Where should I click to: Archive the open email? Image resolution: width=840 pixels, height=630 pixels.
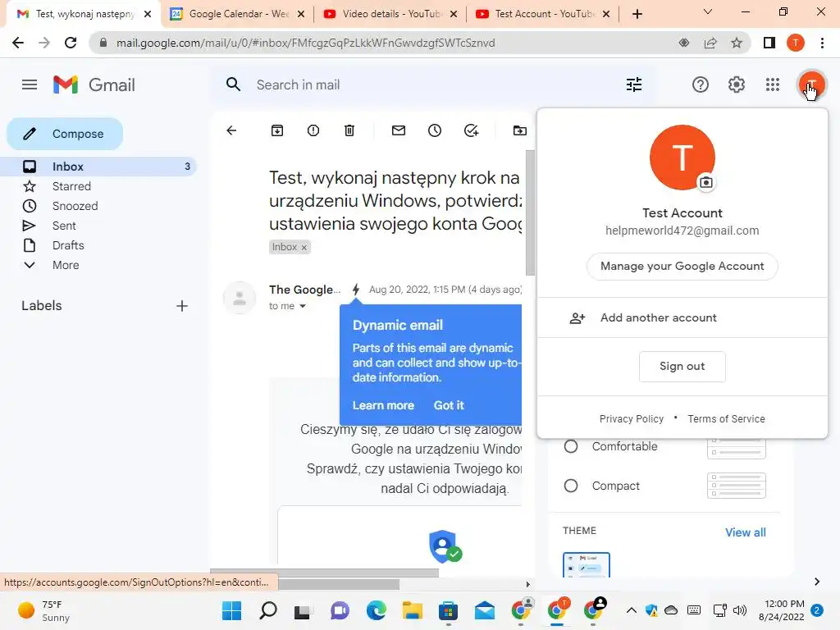(x=277, y=130)
